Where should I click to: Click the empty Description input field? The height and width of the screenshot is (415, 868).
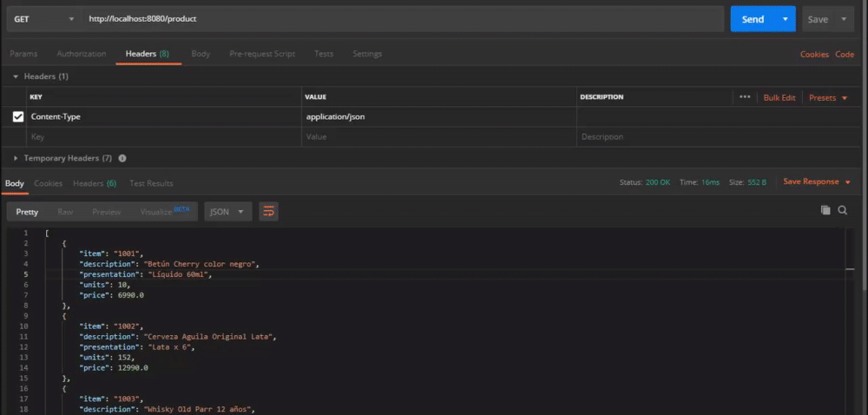coord(720,136)
